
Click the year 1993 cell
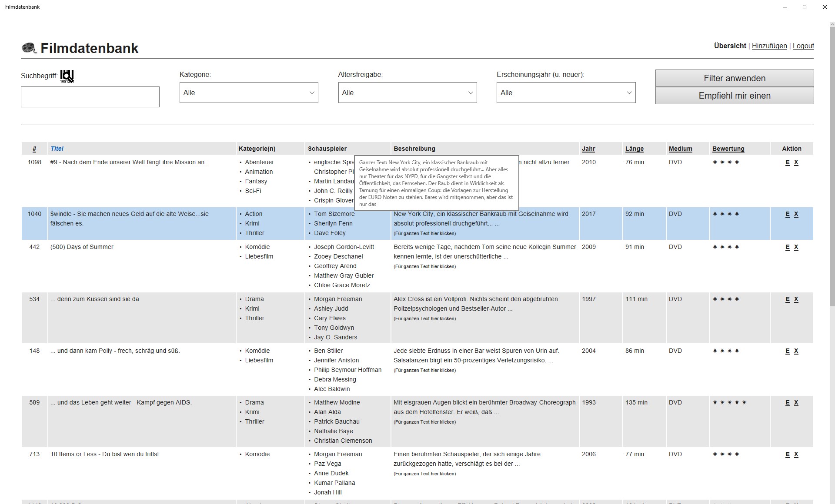point(589,402)
